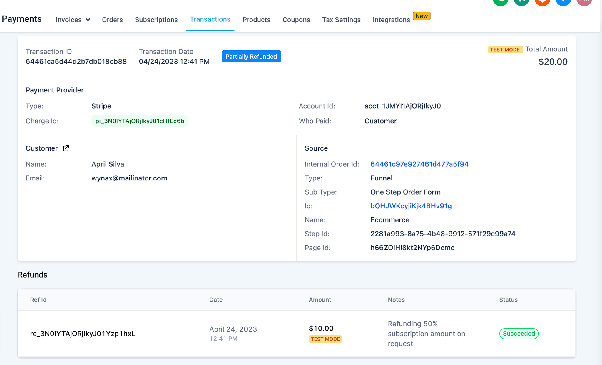
Task: Go to the Products tab
Action: 256,20
